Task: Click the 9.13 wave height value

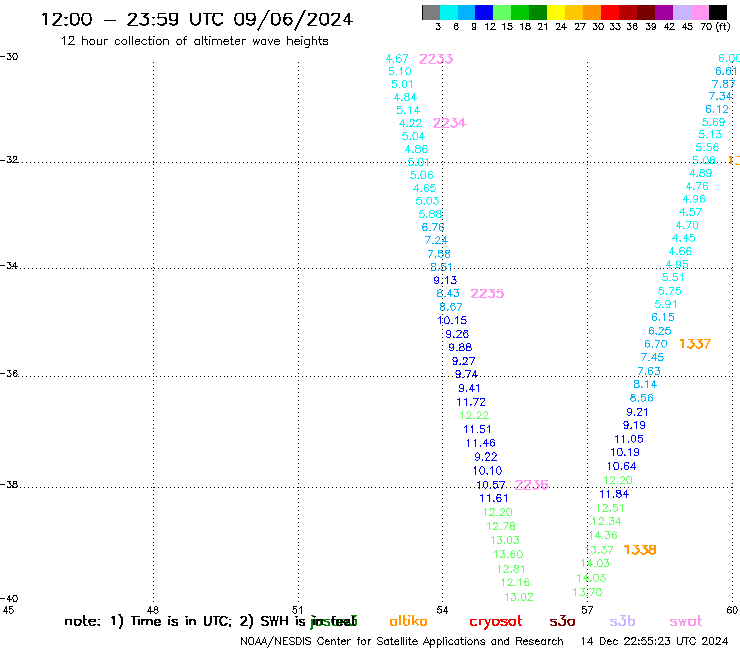Action: click(x=445, y=280)
